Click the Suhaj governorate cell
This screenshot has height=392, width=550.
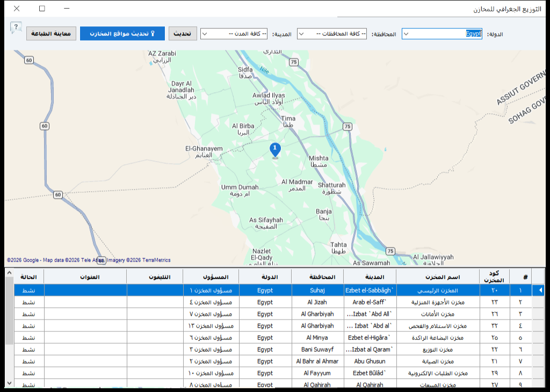coord(317,291)
